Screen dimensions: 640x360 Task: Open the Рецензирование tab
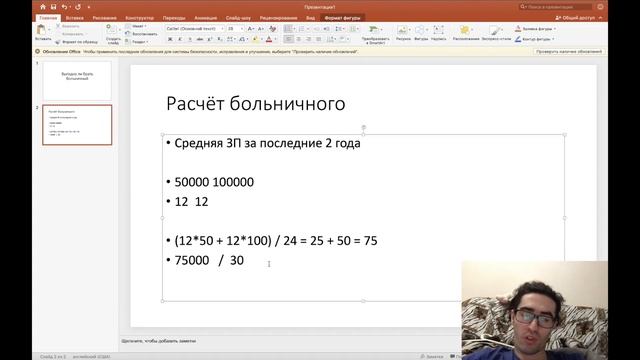click(x=278, y=18)
